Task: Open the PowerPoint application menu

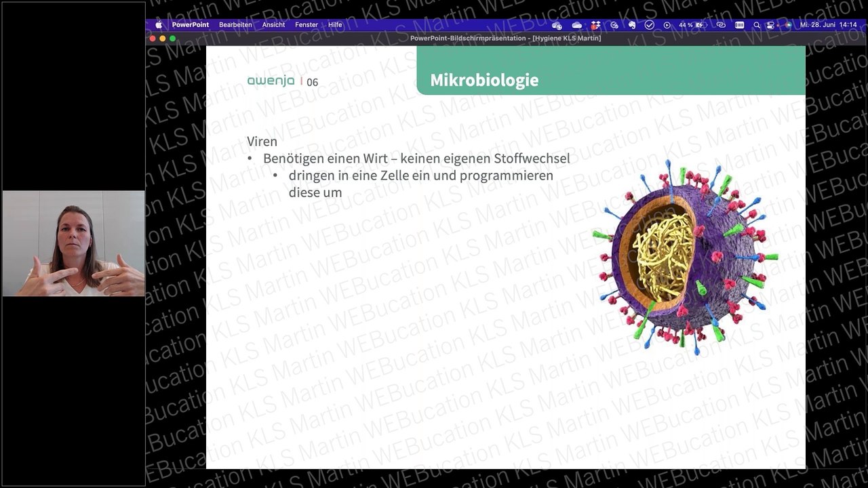Action: pyautogui.click(x=191, y=24)
